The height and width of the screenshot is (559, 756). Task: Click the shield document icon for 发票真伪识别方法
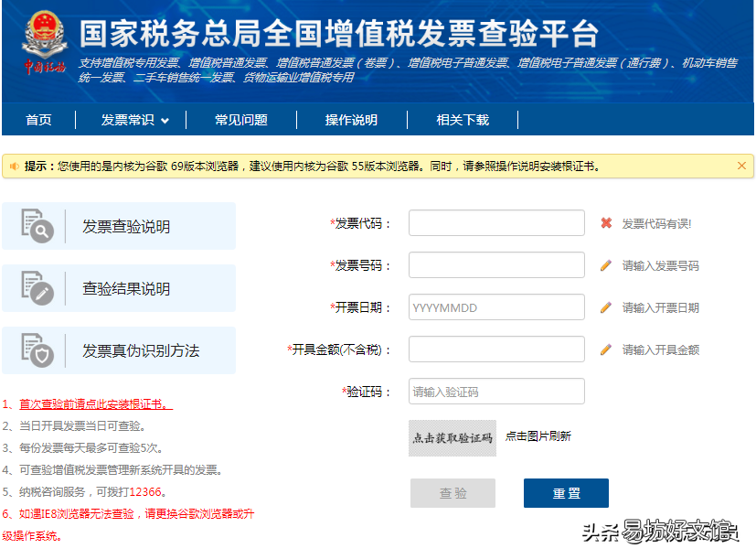coord(37,350)
